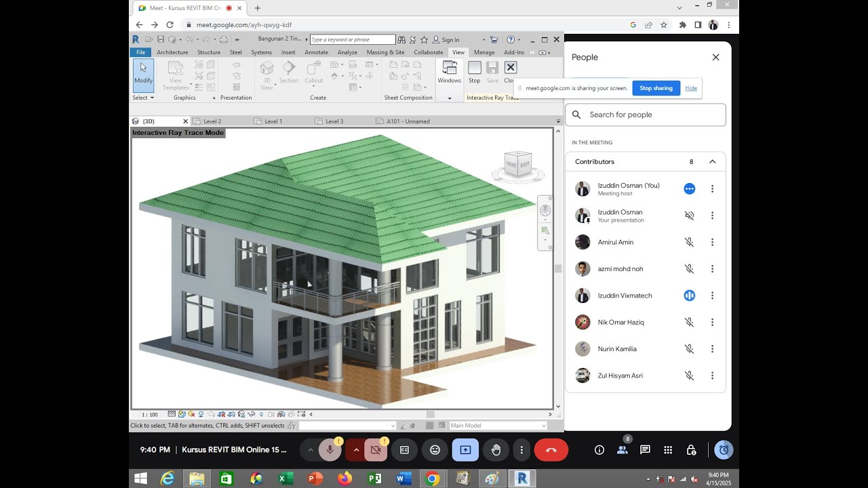868x488 pixels.
Task: Save project via quick access toolbar
Action: (161, 39)
